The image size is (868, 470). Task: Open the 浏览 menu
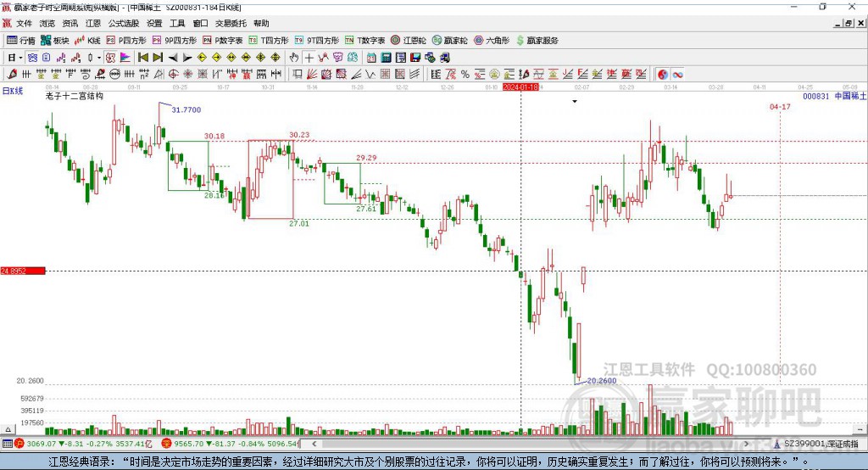[x=47, y=23]
